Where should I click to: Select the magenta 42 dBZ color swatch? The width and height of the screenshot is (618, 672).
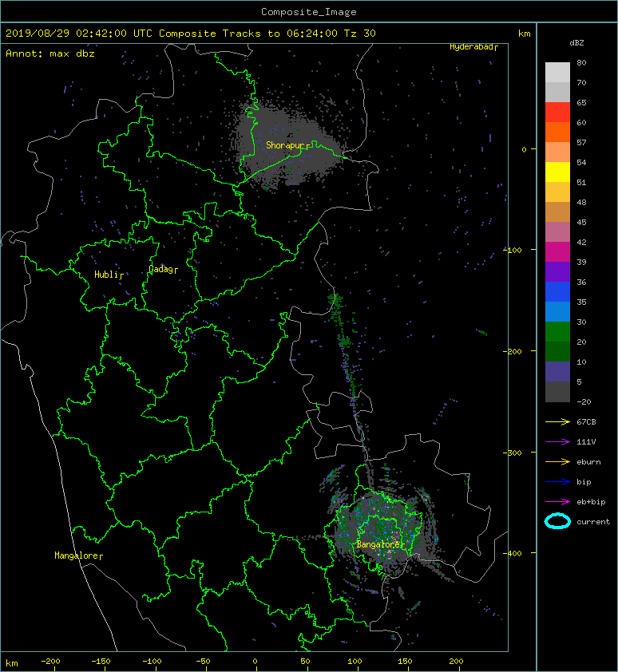[x=557, y=251]
